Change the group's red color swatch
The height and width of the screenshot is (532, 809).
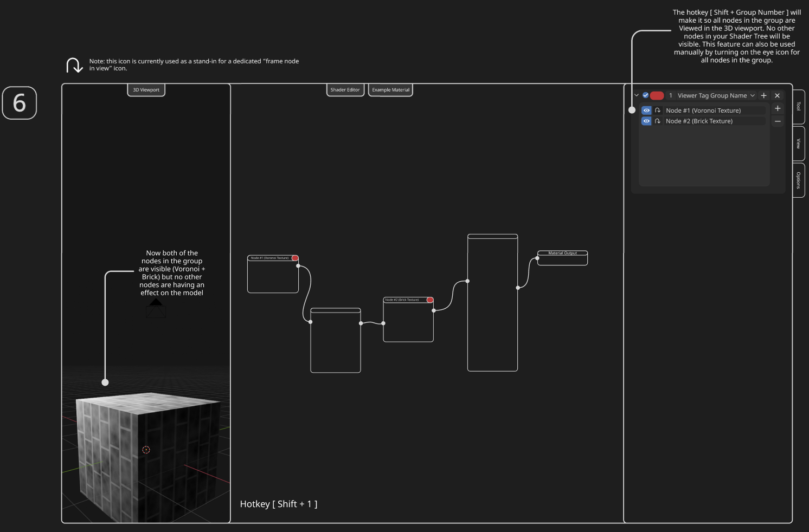[657, 96]
